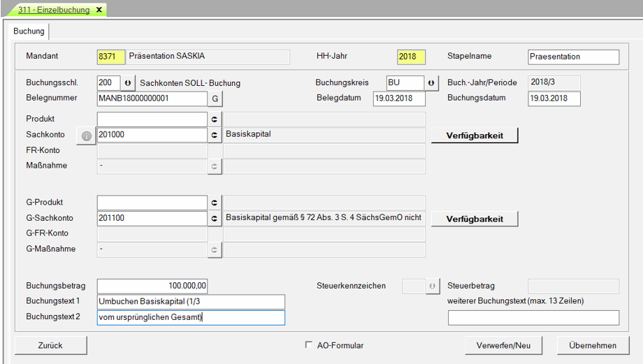The height and width of the screenshot is (364, 643).
Task: Click the G button next to Belegnummer
Action: [215, 99]
